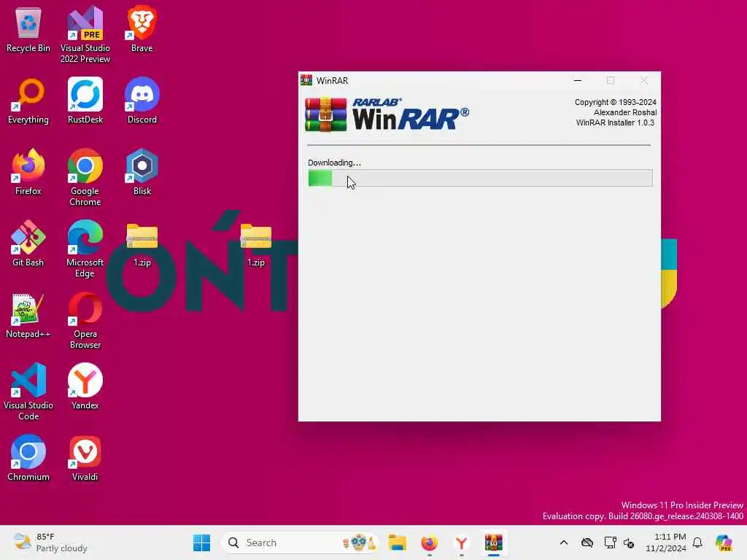
Task: Select the Git Bash desktop icon
Action: 28,244
